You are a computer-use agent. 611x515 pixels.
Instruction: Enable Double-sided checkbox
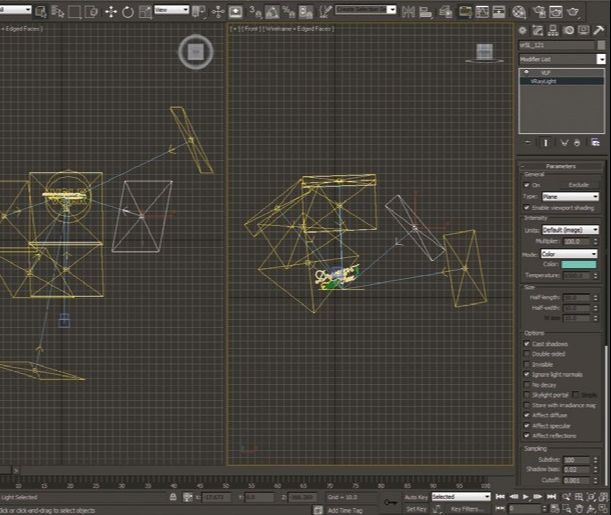(x=527, y=354)
